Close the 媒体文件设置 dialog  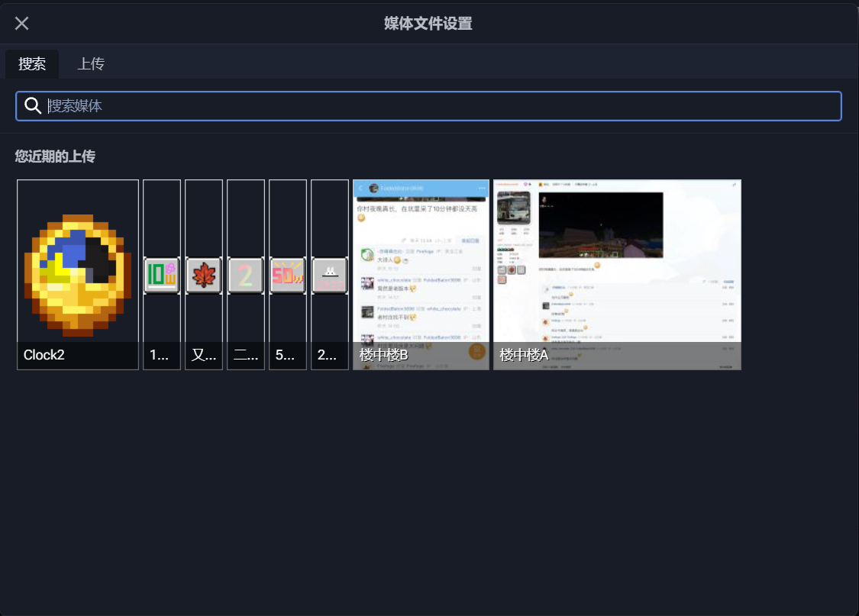click(22, 23)
